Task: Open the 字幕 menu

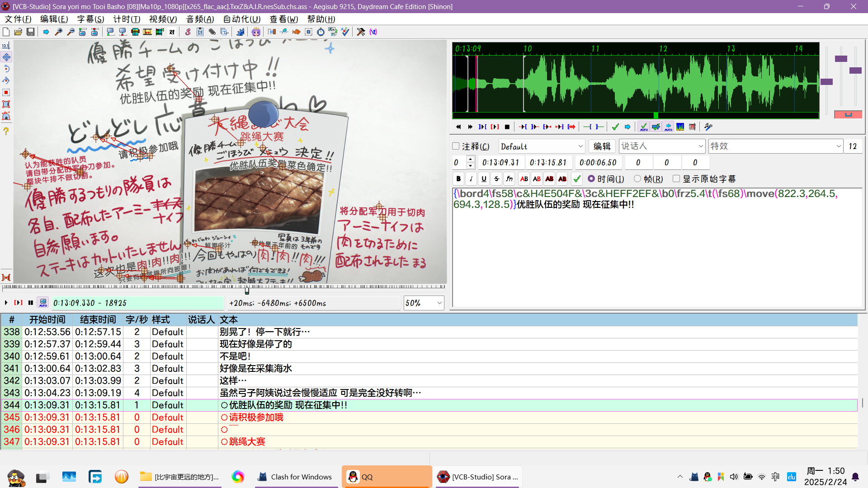Action: [90, 19]
